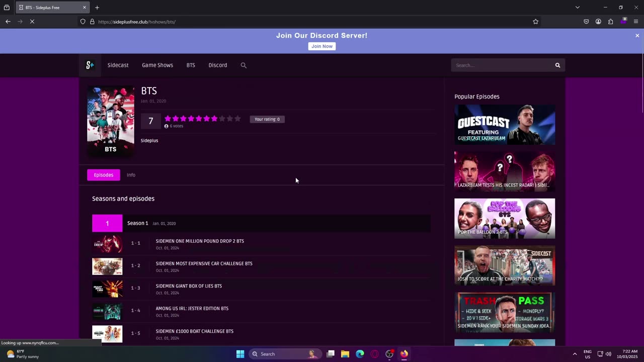Open Windows Start menu
644x362 pixels.
click(240, 354)
